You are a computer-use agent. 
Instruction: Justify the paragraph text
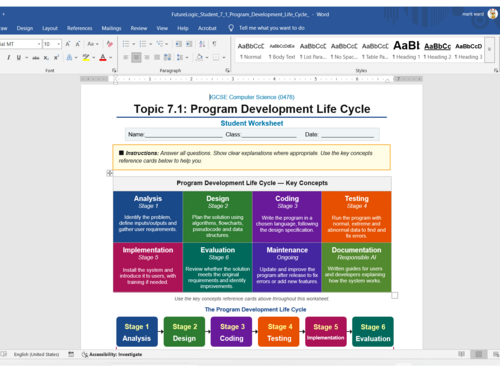[157, 57]
